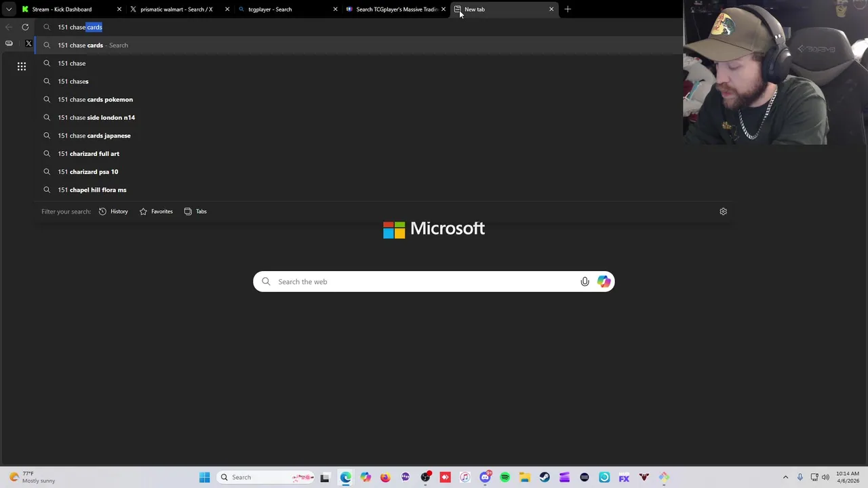Switch to the Stream - Kick Dashboard tab
The image size is (868, 488).
click(71, 9)
